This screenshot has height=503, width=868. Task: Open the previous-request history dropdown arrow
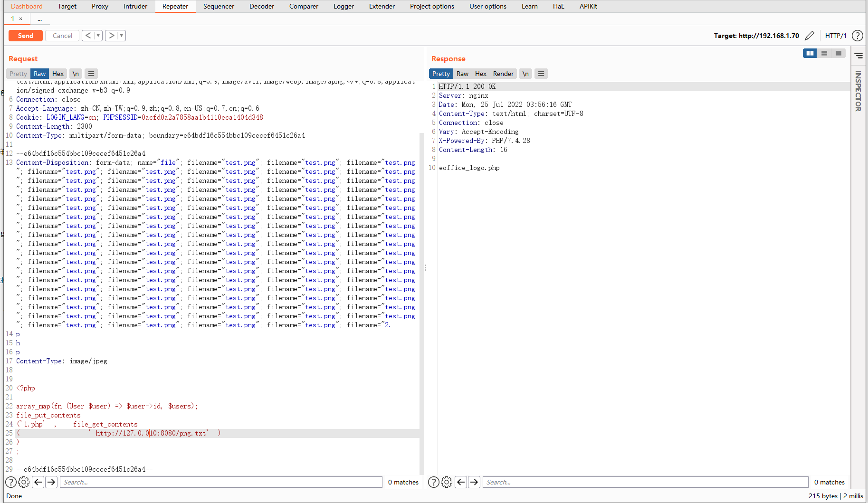(x=98, y=36)
